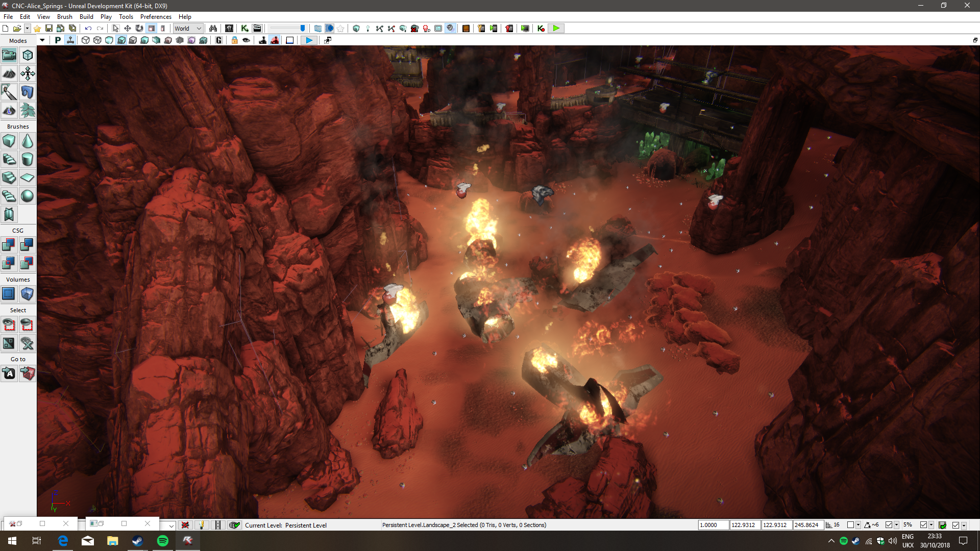Viewport: 980px width, 551px height.
Task: Toggle lock selected actors padlock
Action: [x=235, y=40]
